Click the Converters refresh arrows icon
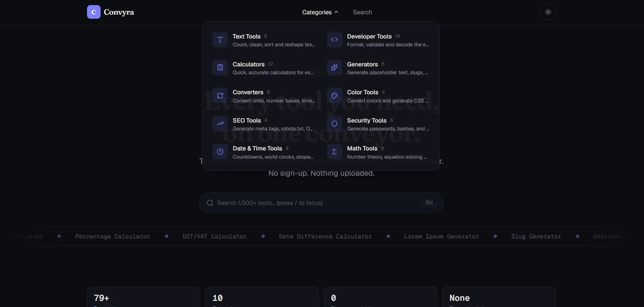The image size is (644, 307). 220,96
